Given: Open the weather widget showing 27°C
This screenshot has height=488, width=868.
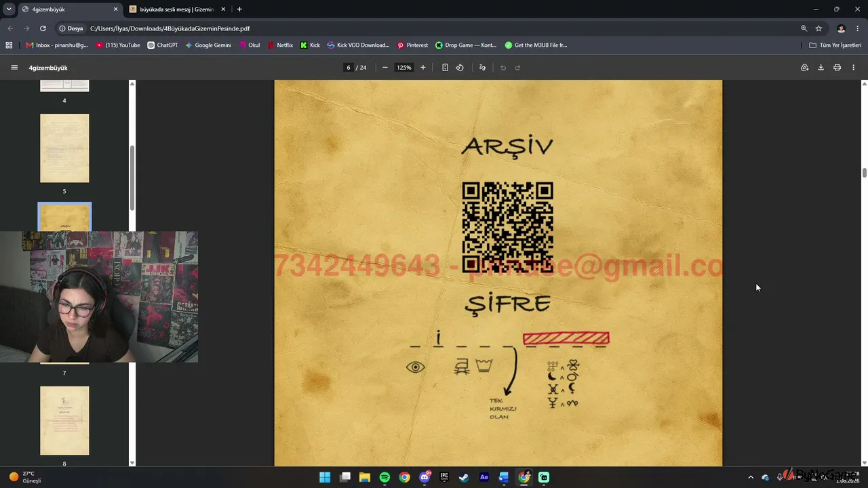Looking at the screenshot, I should pyautogui.click(x=25, y=477).
